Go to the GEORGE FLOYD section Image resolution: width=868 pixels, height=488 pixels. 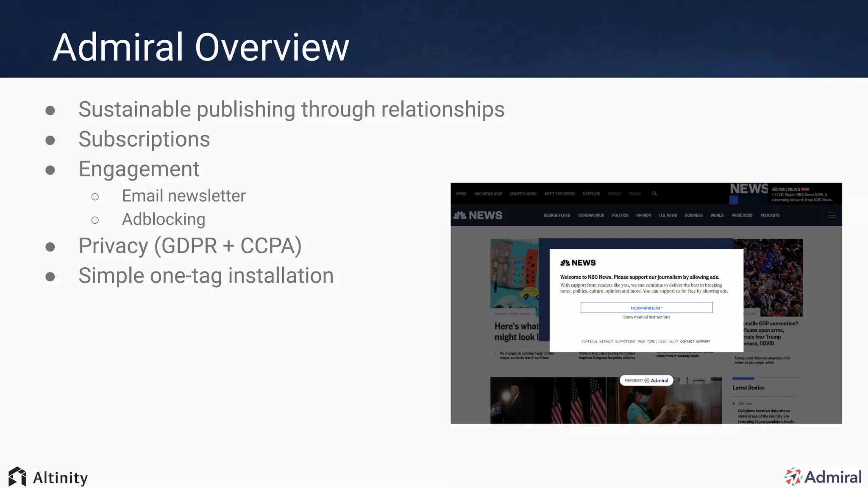[x=557, y=215]
